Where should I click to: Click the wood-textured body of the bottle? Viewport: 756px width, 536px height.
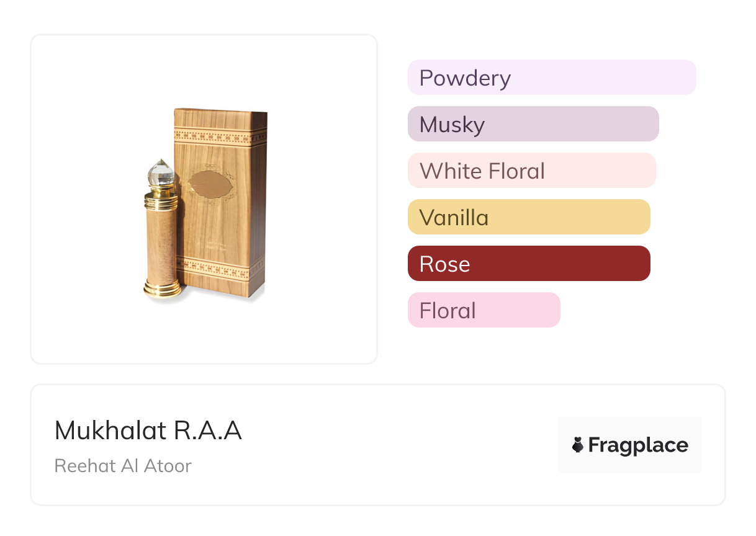coord(161,245)
